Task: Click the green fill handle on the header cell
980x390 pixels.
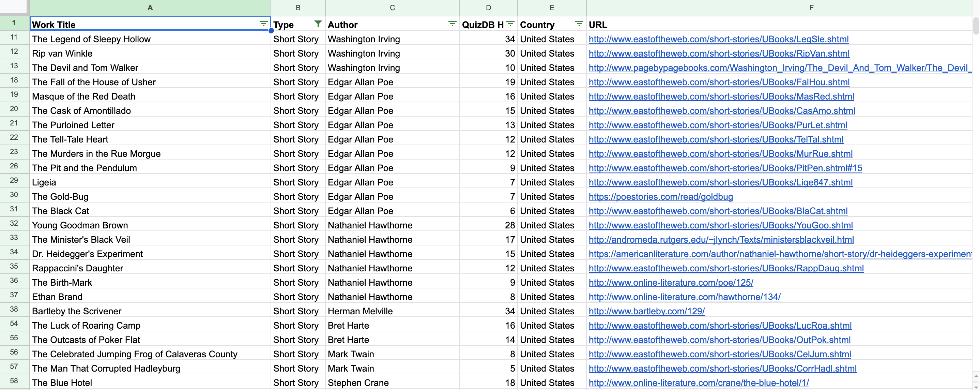Action: click(271, 30)
